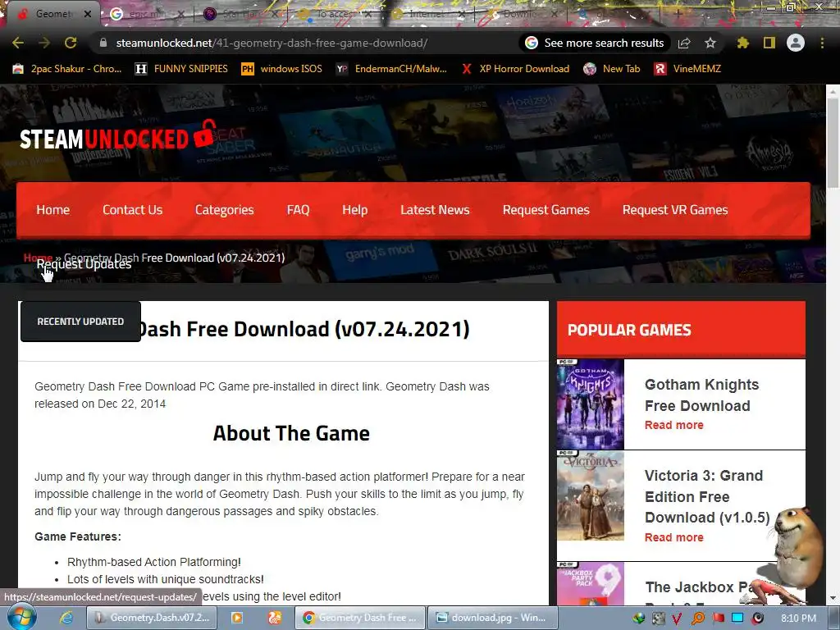Image resolution: width=840 pixels, height=630 pixels.
Task: Open the EndermanCH/Malw... bookmark
Action: [391, 69]
